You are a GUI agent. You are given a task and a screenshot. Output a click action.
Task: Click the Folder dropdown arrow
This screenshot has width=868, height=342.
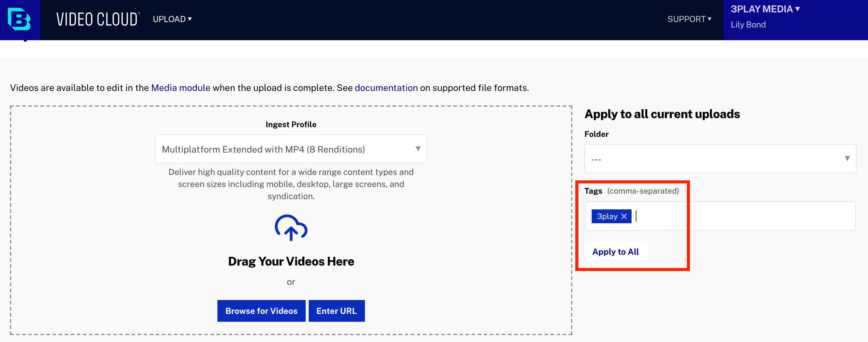click(847, 159)
